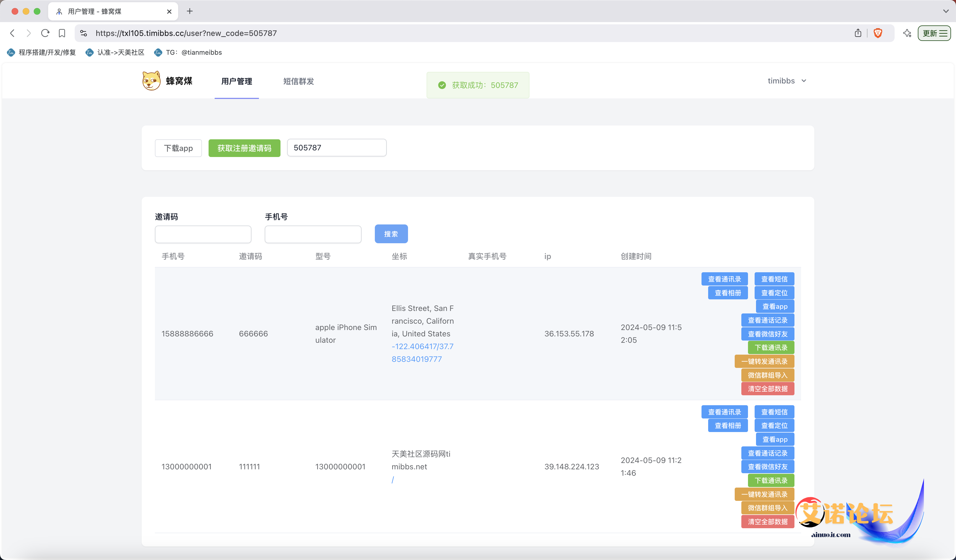956x560 pixels.
Task: Click the browser reload icon
Action: point(45,33)
